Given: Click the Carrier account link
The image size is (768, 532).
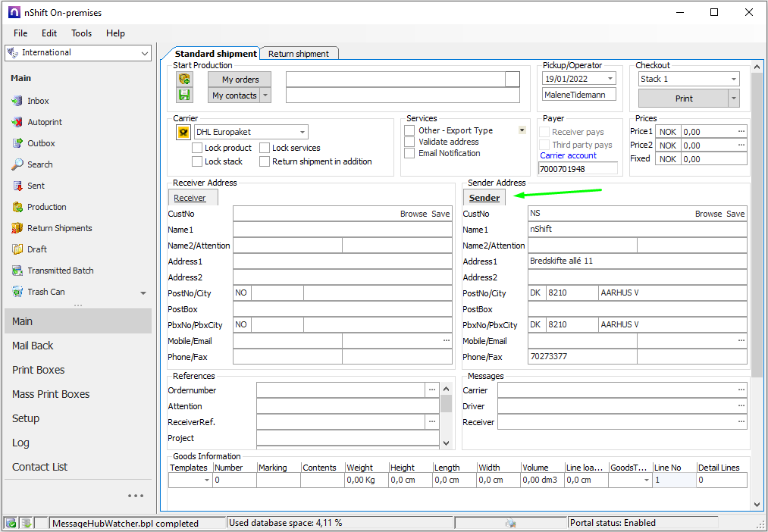Looking at the screenshot, I should [568, 155].
